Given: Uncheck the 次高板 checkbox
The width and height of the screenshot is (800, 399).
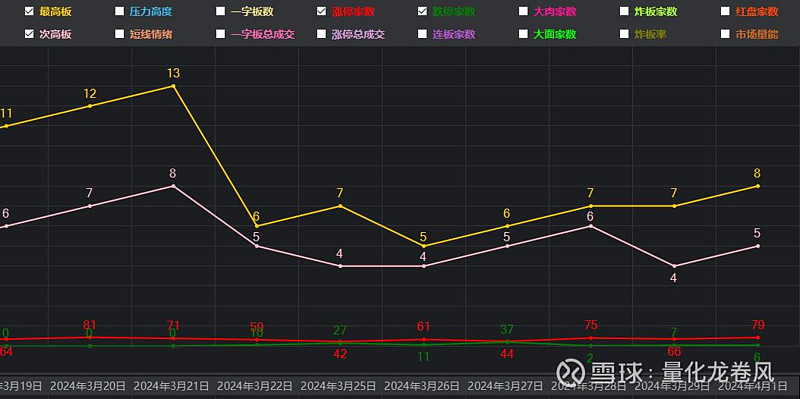Looking at the screenshot, I should [x=29, y=34].
